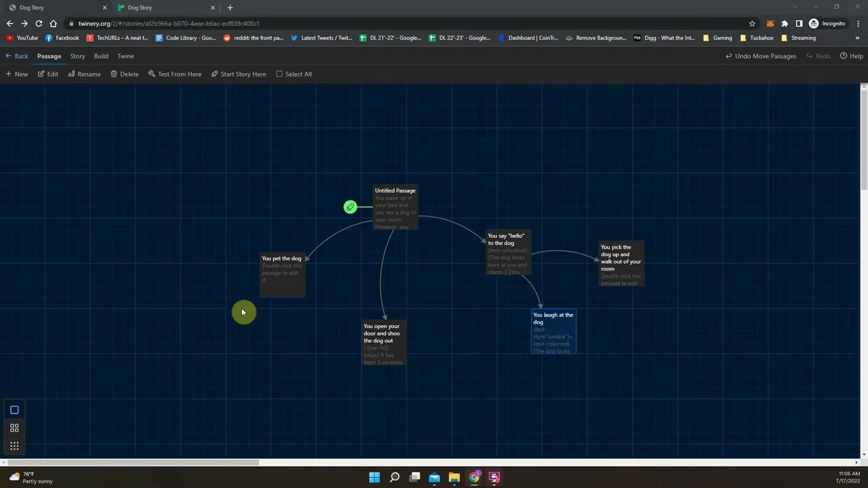The width and height of the screenshot is (868, 488).
Task: Switch to medium passage tile view
Action: coord(14,428)
